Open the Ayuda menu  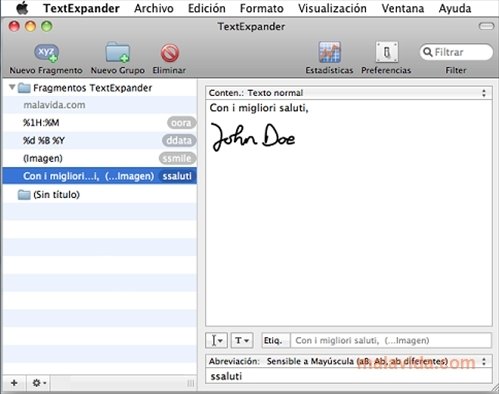coord(455,8)
